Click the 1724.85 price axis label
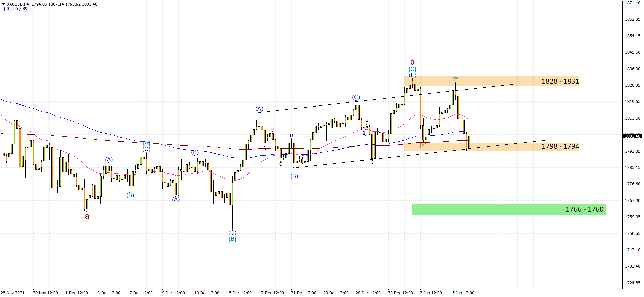 click(x=632, y=283)
